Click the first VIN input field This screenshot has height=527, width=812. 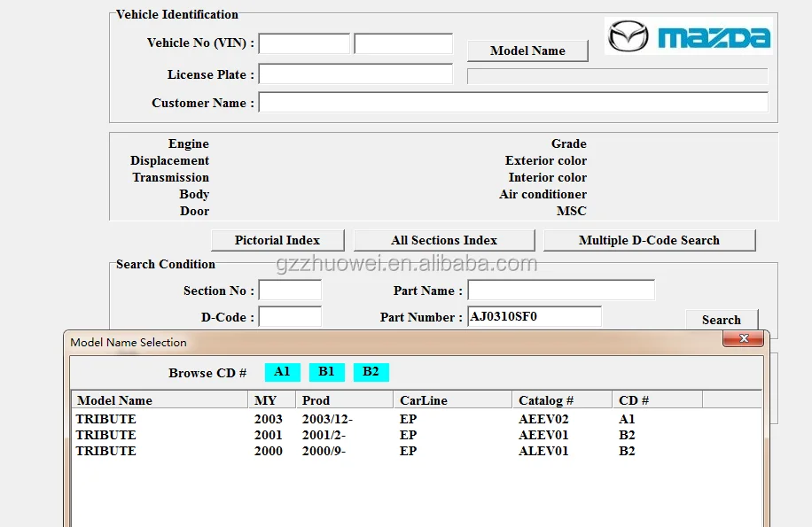click(304, 43)
